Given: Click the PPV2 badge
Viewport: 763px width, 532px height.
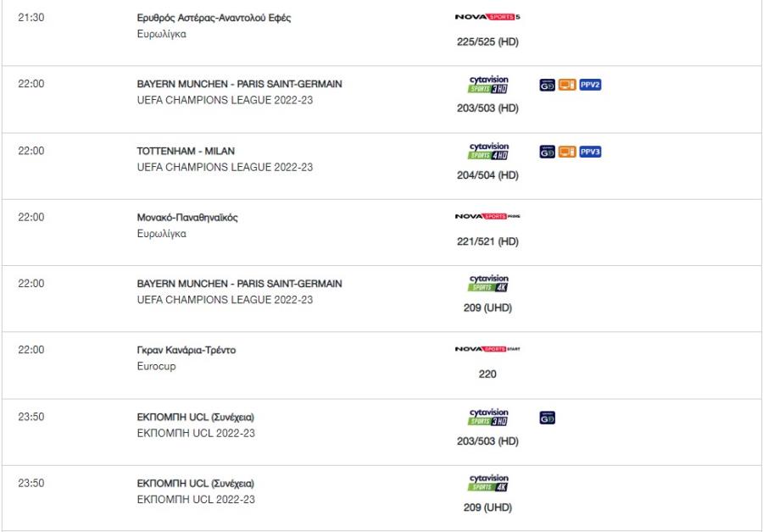Looking at the screenshot, I should [x=590, y=85].
